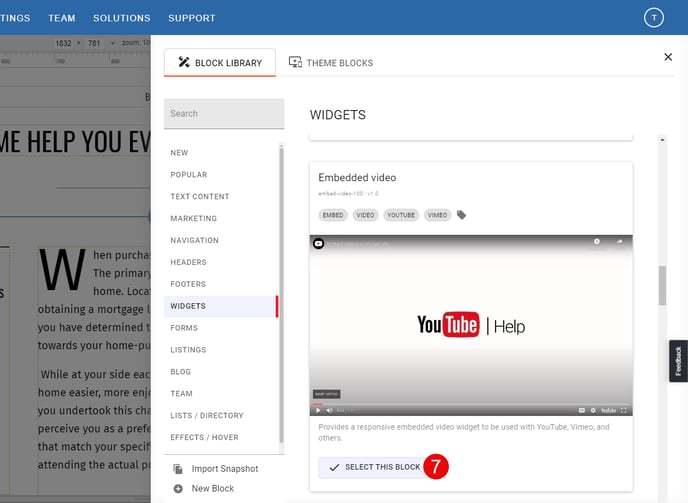Open the user avatar menu
Viewport: 688px width, 503px height.
pos(654,18)
